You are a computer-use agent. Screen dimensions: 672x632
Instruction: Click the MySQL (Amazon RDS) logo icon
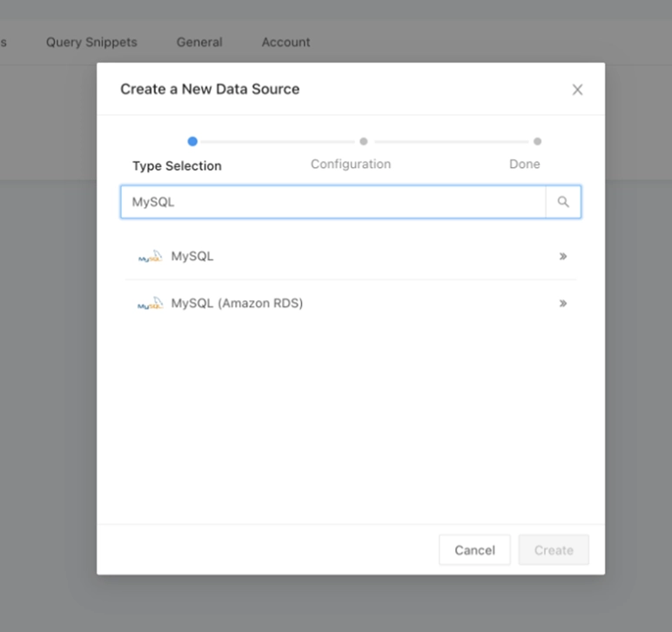(x=151, y=303)
